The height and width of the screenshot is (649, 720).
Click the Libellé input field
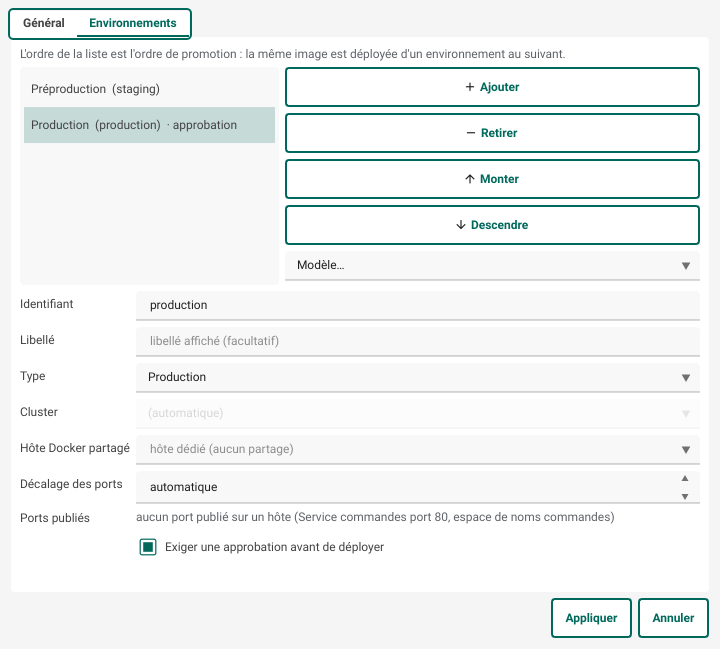(x=417, y=341)
